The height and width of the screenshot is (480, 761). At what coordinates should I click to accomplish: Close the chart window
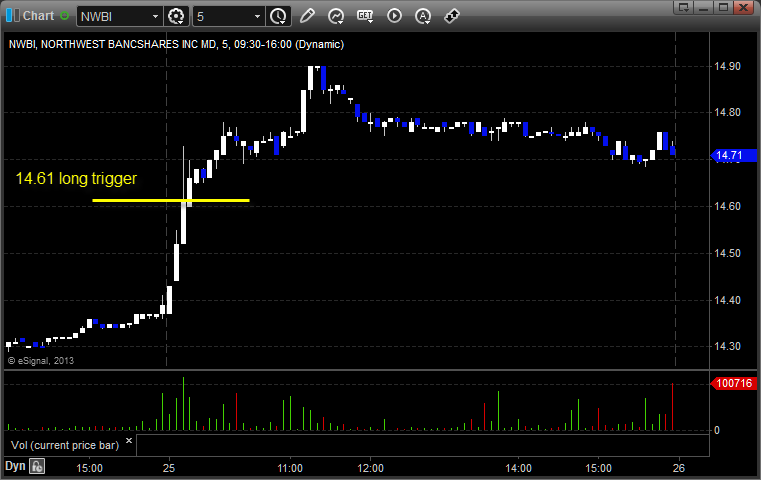743,7
